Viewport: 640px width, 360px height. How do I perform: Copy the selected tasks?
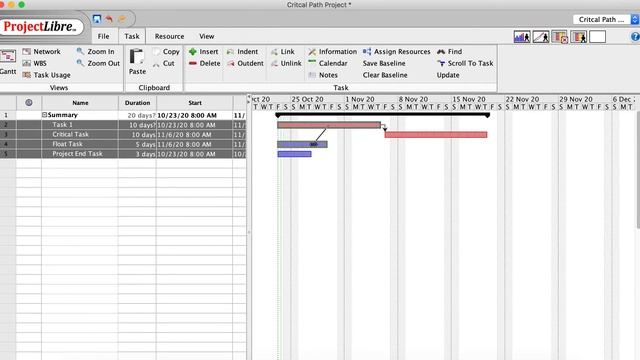(166, 51)
